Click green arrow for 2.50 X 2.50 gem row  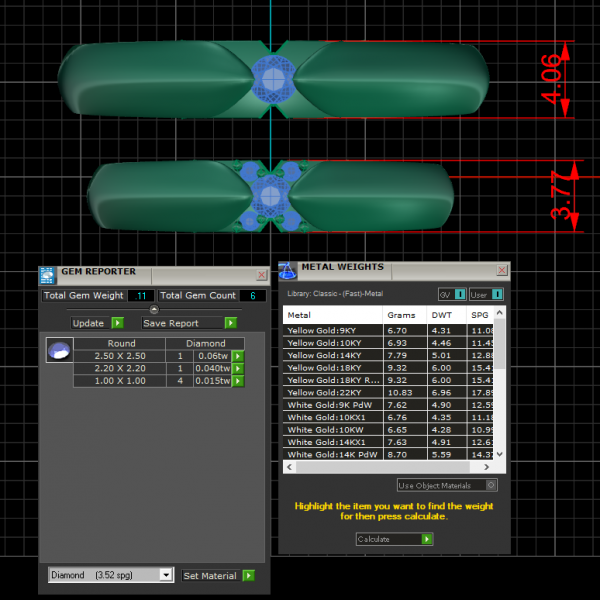click(238, 356)
